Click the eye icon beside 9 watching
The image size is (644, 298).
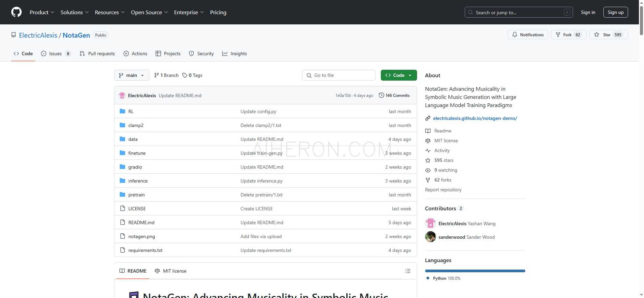[x=428, y=170]
